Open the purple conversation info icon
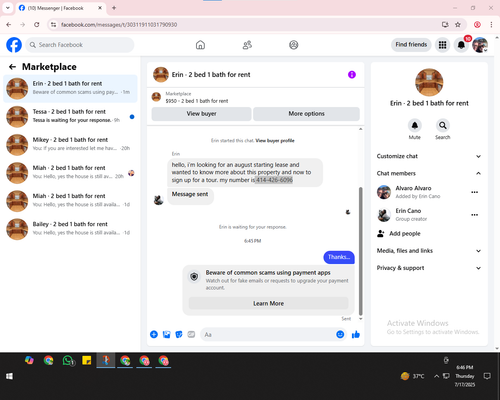Viewport: 500px width, 400px height. [x=352, y=75]
